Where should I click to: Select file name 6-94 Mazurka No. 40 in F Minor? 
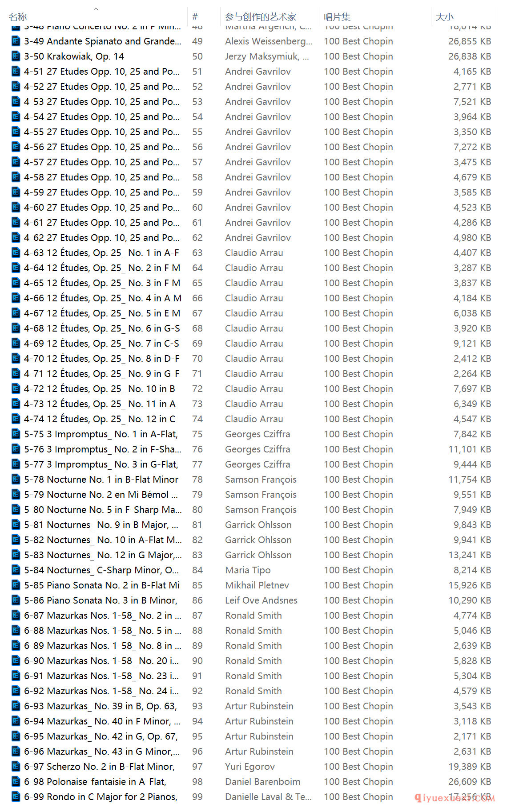click(102, 721)
